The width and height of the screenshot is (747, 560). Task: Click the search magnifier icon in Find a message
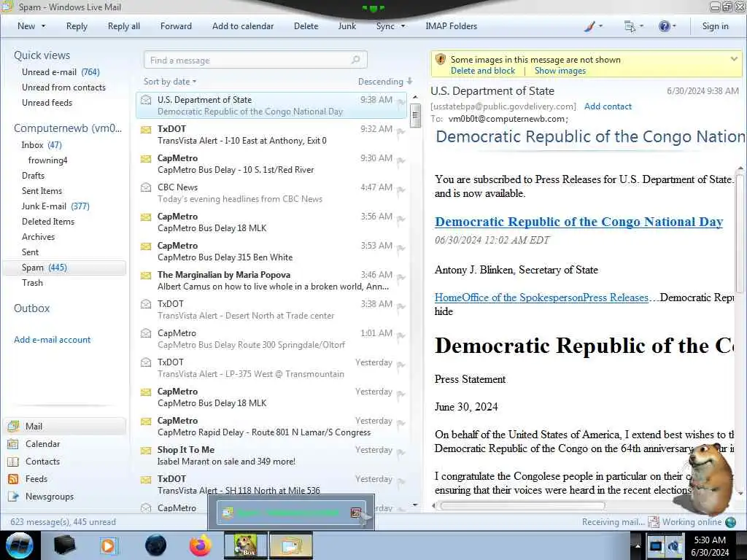point(355,60)
